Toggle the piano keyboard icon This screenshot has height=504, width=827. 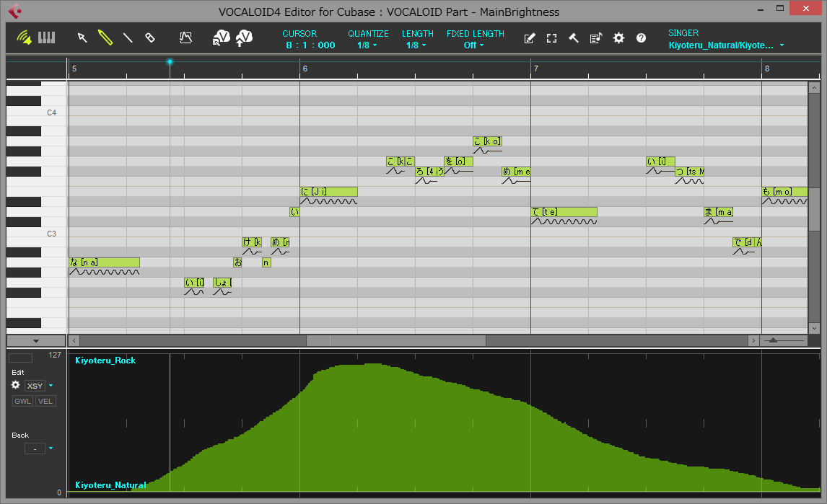tap(46, 37)
